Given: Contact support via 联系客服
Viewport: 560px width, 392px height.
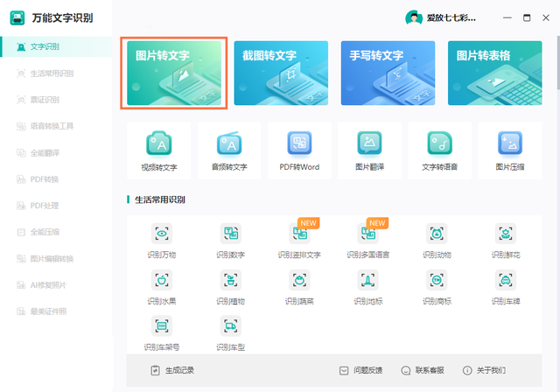Looking at the screenshot, I should point(423,371).
